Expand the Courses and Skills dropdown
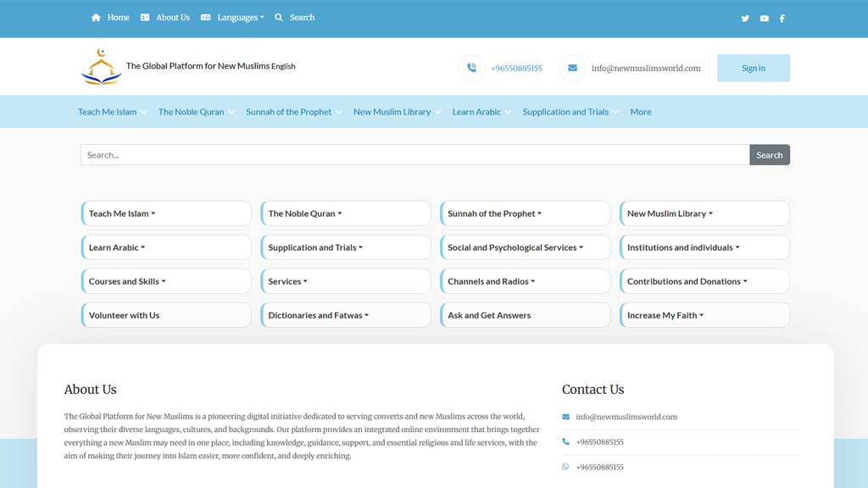868x488 pixels. point(127,281)
